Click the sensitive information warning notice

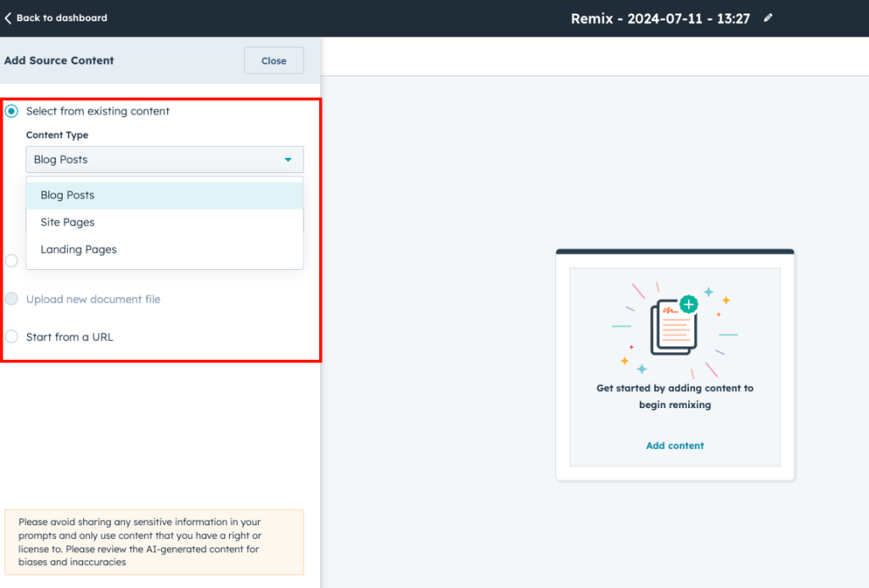[x=154, y=541]
